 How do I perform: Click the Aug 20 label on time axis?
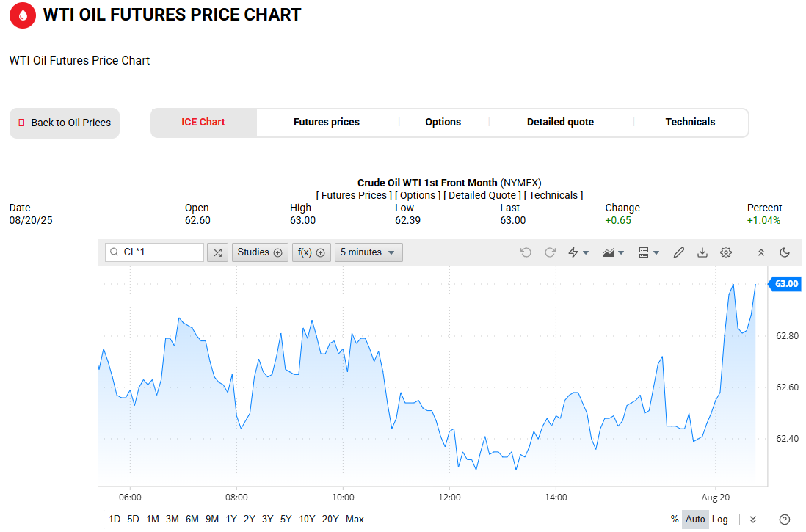716,498
